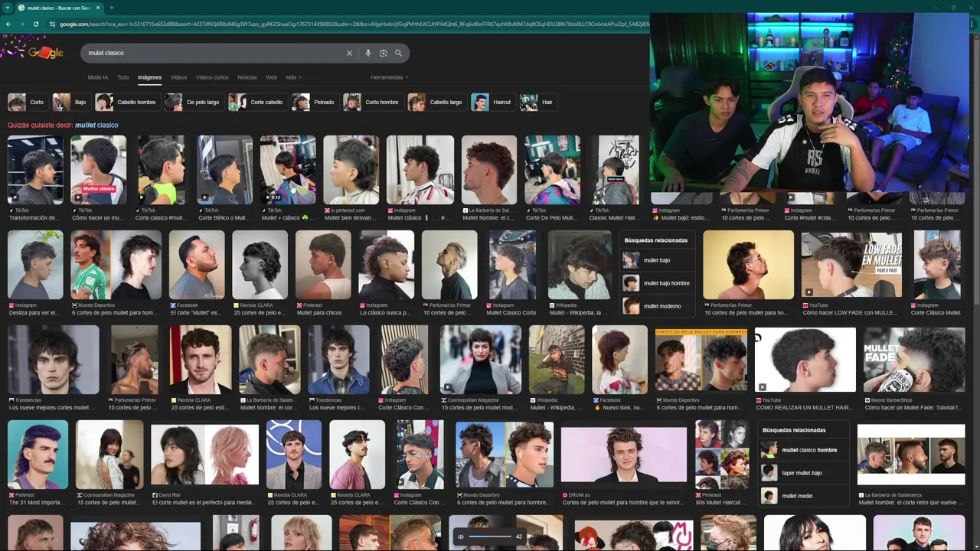Open YouTube 'COMO REALIZAR UN MULLET HAIR...' thumbnail

click(x=805, y=360)
